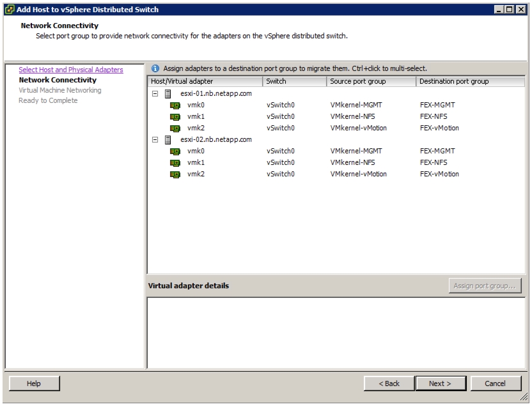Close the Add Host wizard window
This screenshot has width=532, height=418.
click(520, 10)
